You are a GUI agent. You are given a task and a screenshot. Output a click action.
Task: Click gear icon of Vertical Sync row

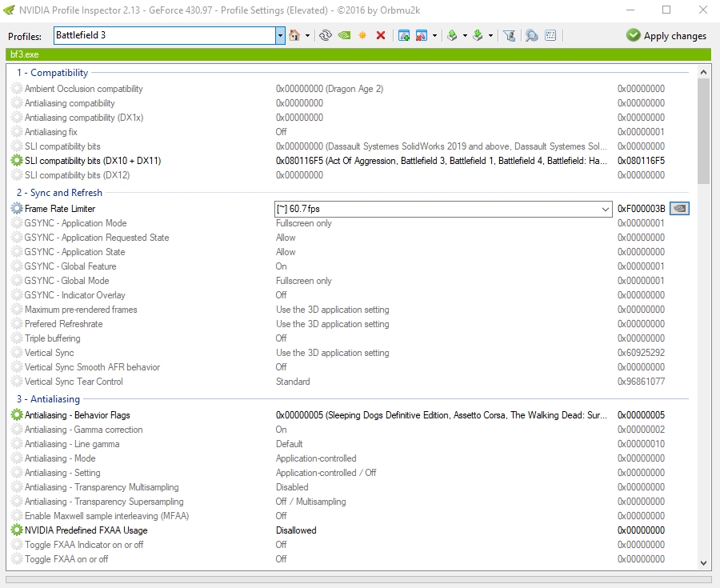[x=17, y=353]
